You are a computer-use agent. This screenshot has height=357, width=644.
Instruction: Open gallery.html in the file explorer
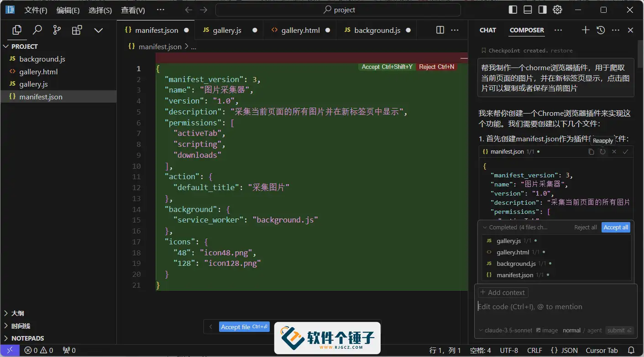pos(58,72)
